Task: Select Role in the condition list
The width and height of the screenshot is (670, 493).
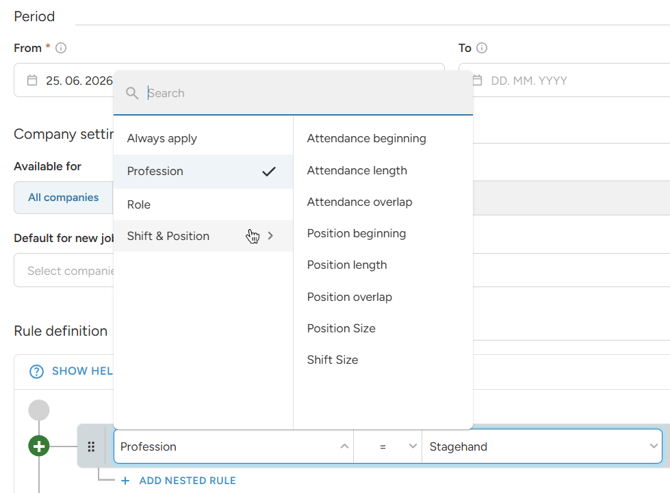Action: [203, 205]
